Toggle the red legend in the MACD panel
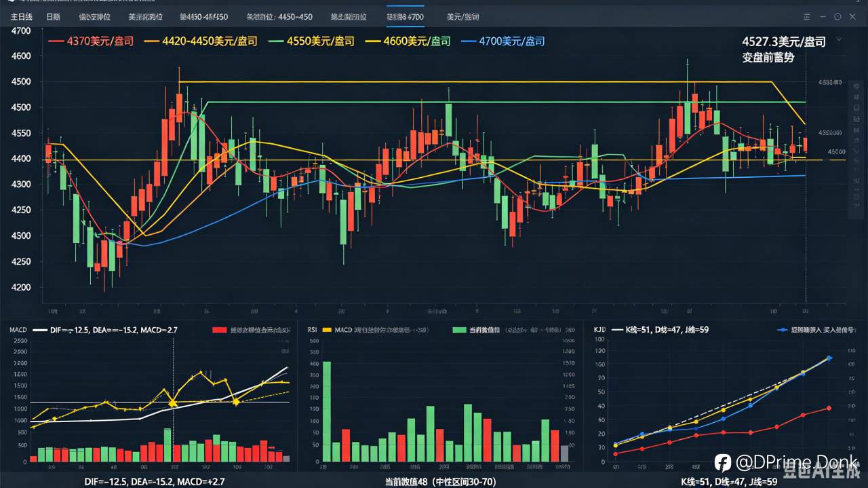The width and height of the screenshot is (868, 488). (x=251, y=330)
